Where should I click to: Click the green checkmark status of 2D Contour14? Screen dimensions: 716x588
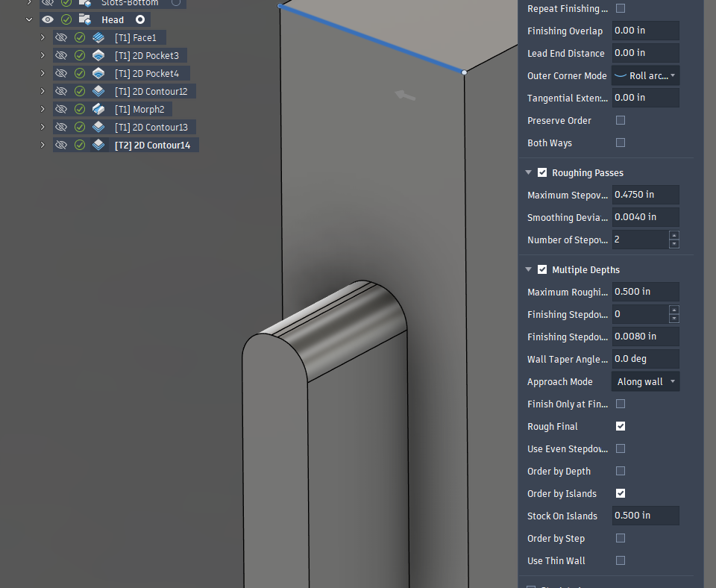tap(80, 145)
